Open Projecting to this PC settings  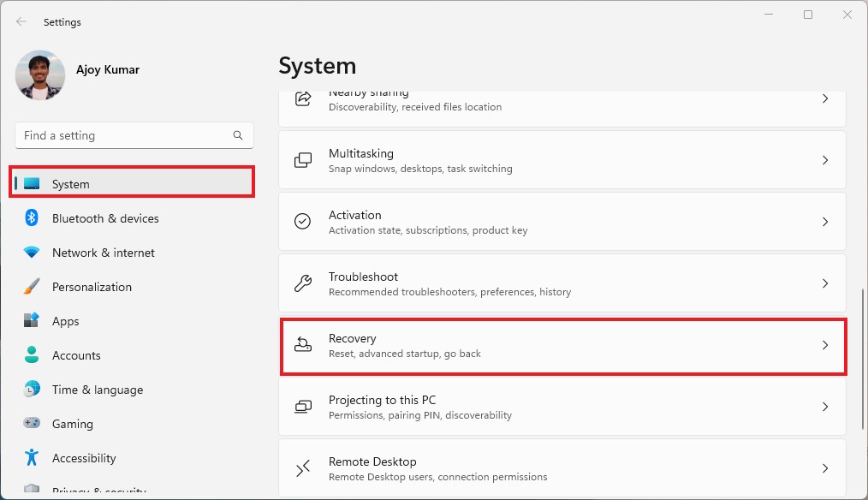pyautogui.click(x=562, y=407)
